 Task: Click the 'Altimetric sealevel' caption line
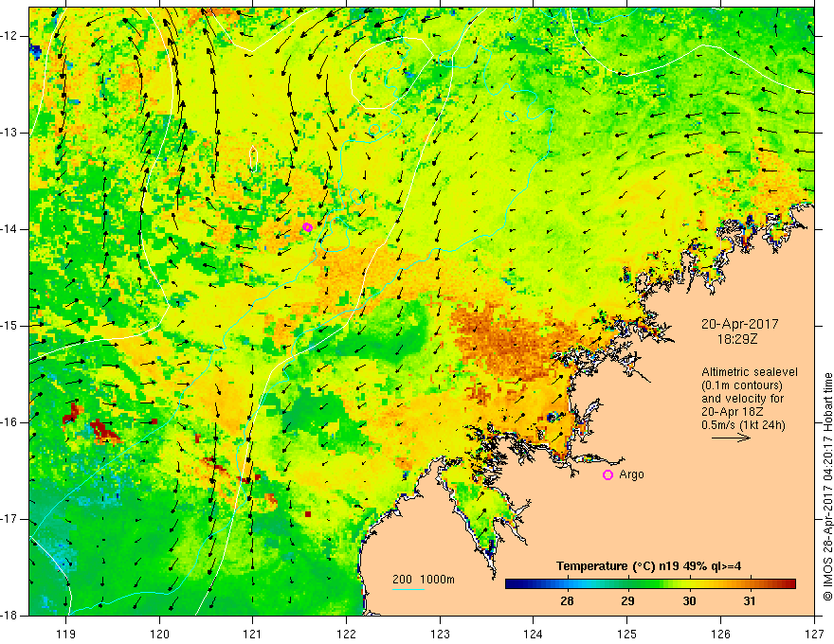click(750, 372)
